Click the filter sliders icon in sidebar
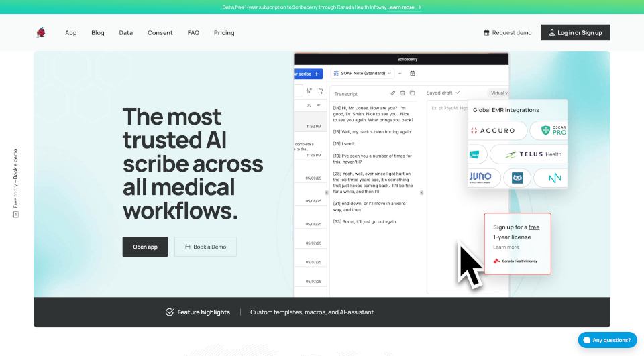644x356 pixels. (309, 91)
